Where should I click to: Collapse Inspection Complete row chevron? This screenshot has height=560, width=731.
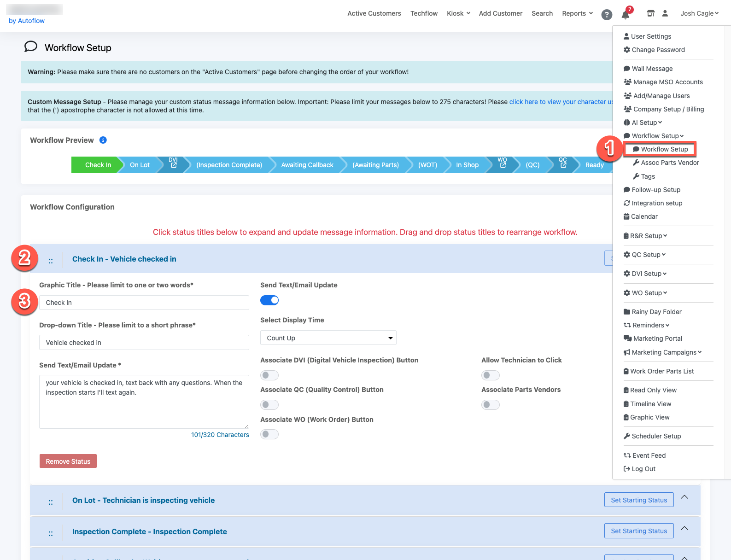click(x=684, y=528)
